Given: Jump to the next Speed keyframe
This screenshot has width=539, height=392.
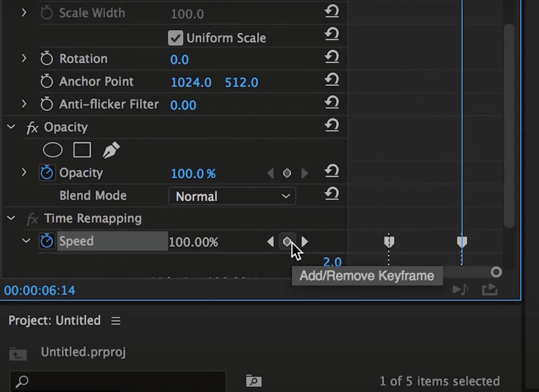Looking at the screenshot, I should pyautogui.click(x=304, y=242).
